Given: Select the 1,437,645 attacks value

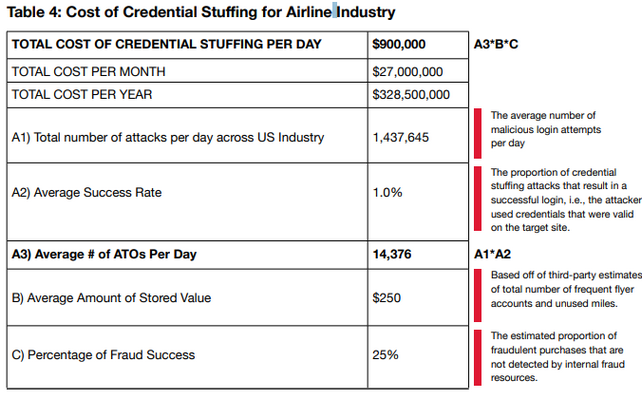Looking at the screenshot, I should point(400,137).
